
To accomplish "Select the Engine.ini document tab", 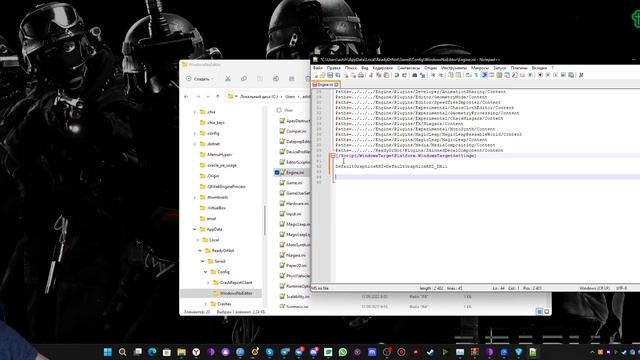I will coord(325,84).
